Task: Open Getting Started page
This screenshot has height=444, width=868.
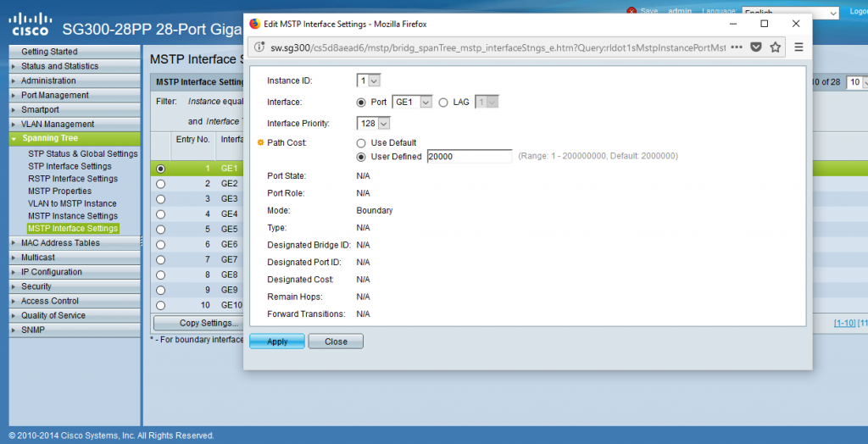Action: (75, 52)
